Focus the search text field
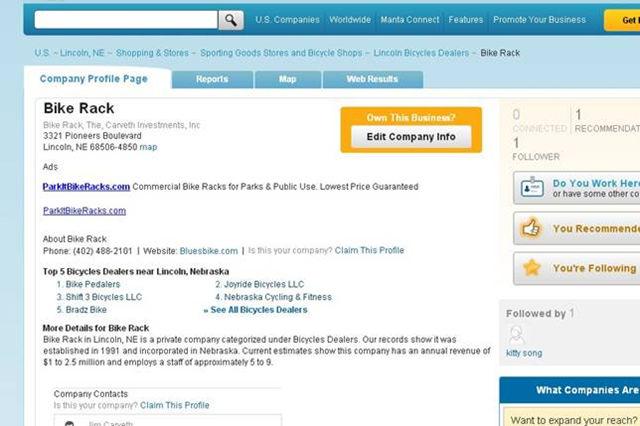Viewport: 640px width, 426px height. (126, 20)
